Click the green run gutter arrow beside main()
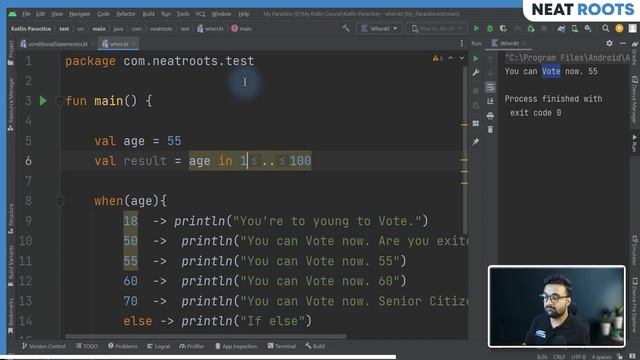Viewport: 640px width, 360px height. click(x=43, y=100)
